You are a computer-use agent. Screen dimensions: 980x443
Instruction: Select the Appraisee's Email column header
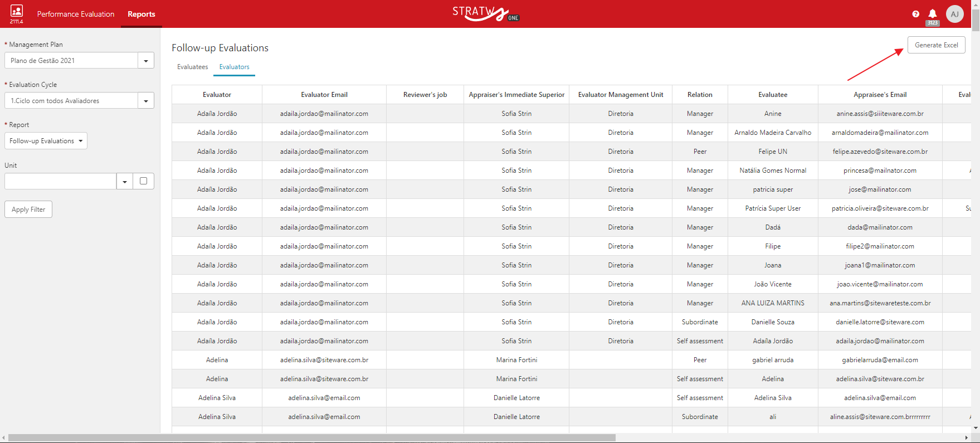coord(880,95)
